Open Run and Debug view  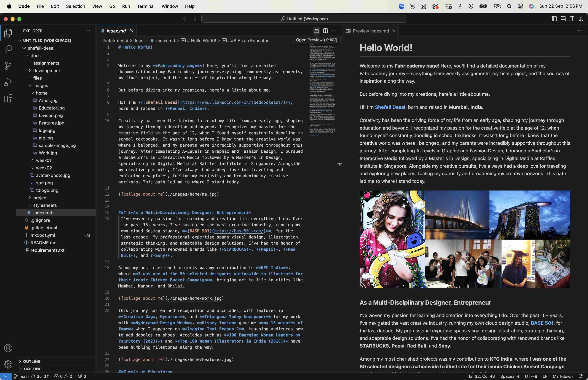click(8, 82)
